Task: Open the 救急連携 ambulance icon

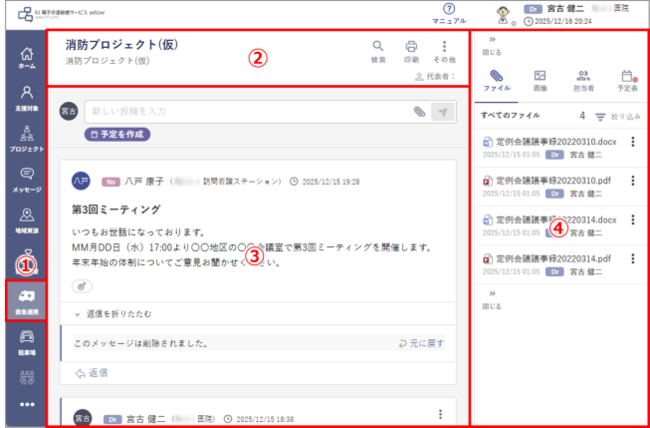Action: click(27, 301)
